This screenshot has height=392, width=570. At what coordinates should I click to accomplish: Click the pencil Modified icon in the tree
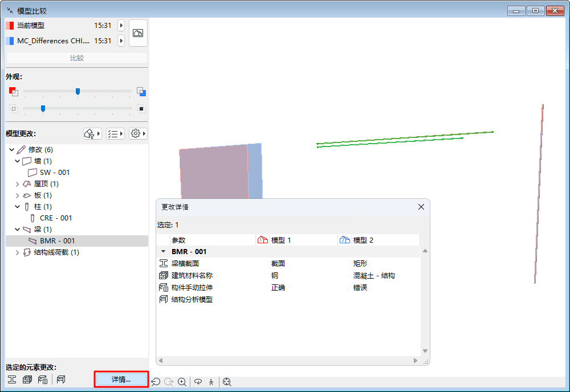(x=22, y=150)
